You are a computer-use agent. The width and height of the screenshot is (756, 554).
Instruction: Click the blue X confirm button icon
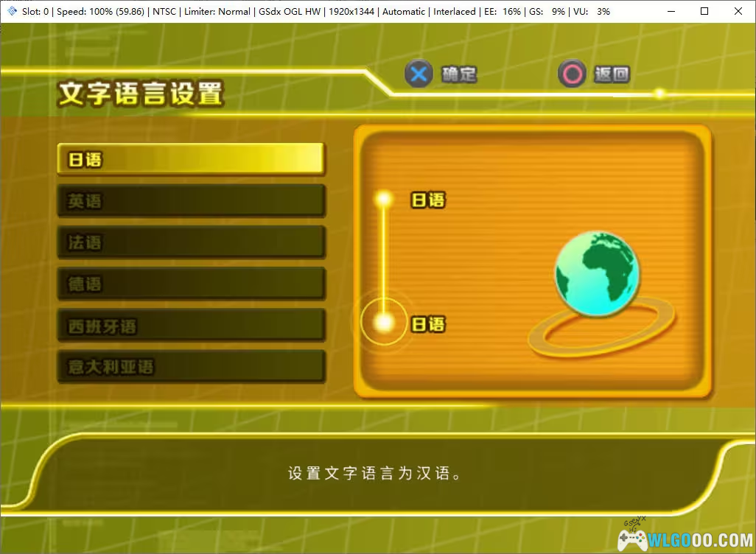click(x=419, y=74)
